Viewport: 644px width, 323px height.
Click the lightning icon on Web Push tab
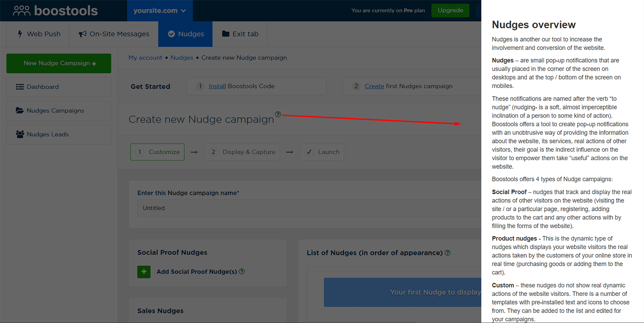pos(20,34)
